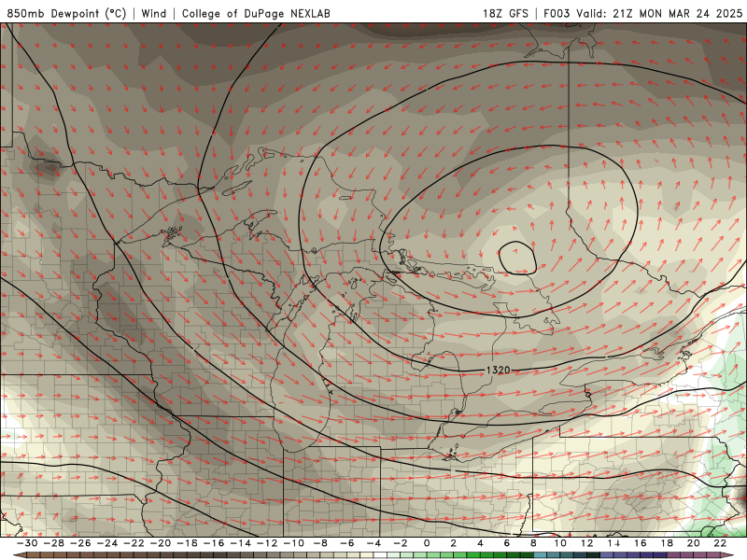The image size is (747, 560).
Task: Select the -30 value on color scale
Action: click(27, 543)
